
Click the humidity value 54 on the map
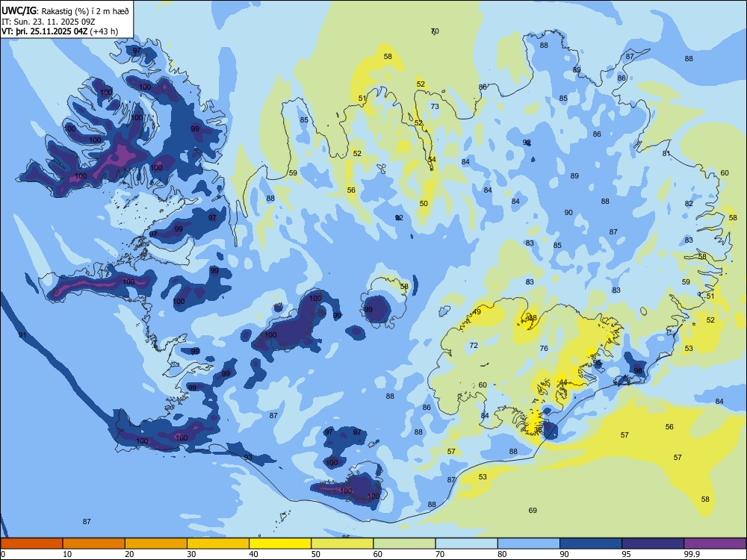(432, 160)
